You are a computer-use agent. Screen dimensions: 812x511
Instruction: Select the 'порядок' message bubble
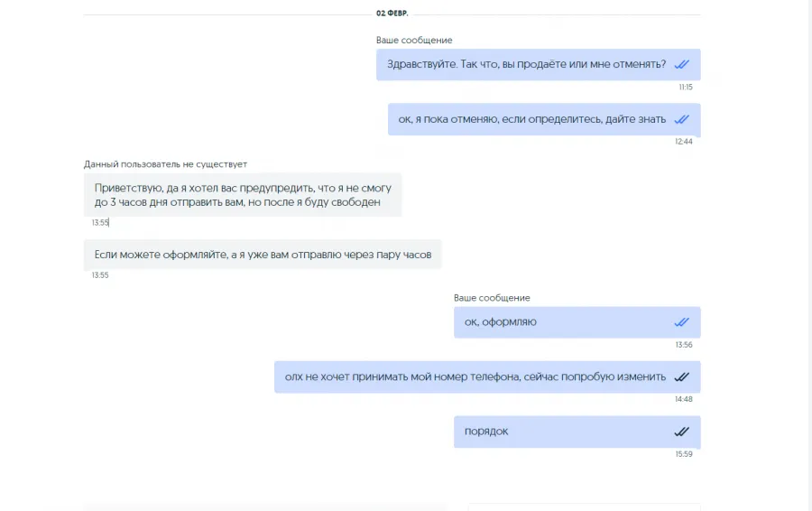tap(577, 432)
